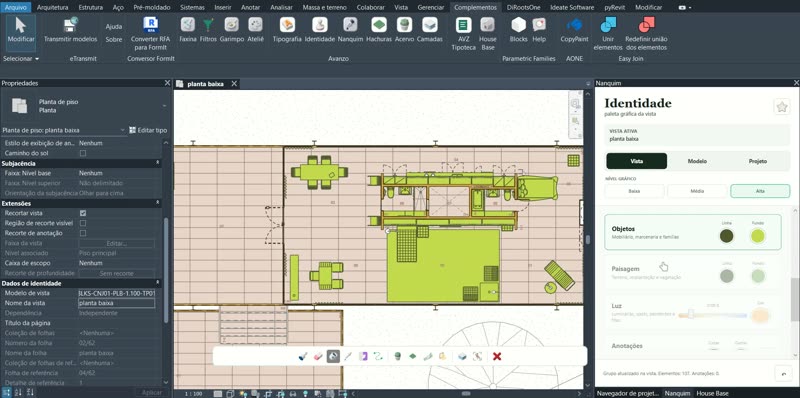Image resolution: width=800 pixels, height=398 pixels.
Task: Open Objetos Fundo green color swatch
Action: tap(758, 236)
